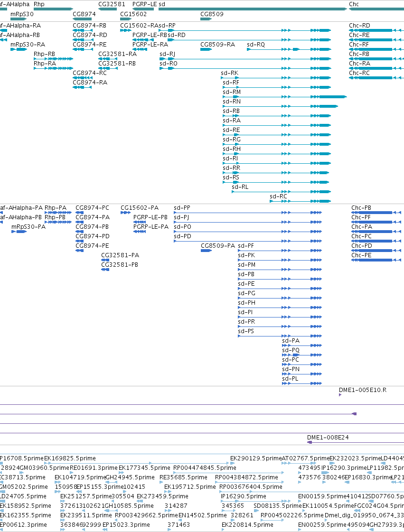This screenshot has height=532, width=404.
Task: Click EST label EN14502.5prime
Action: [203, 515]
